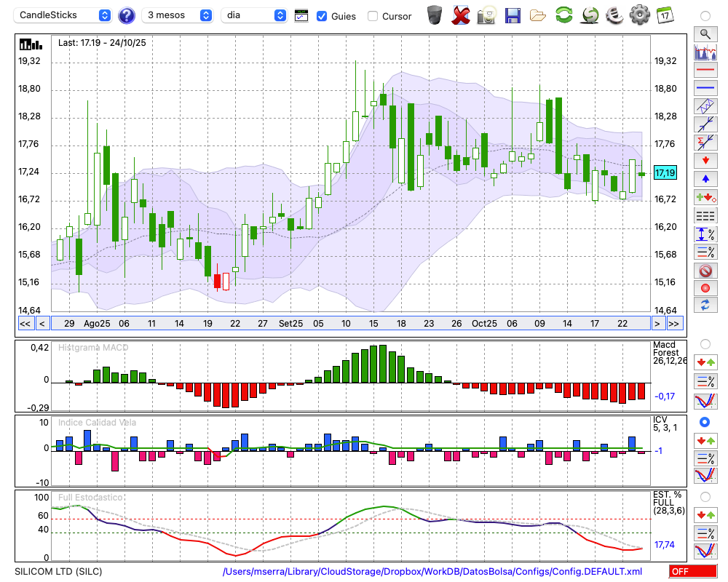Click the << jump-back button

click(x=25, y=324)
